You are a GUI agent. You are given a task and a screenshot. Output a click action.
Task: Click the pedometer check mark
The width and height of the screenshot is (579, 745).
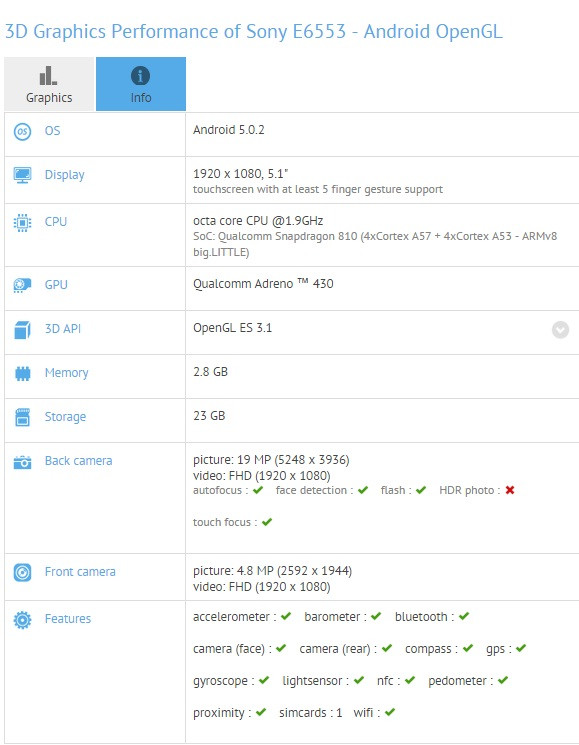pos(503,680)
